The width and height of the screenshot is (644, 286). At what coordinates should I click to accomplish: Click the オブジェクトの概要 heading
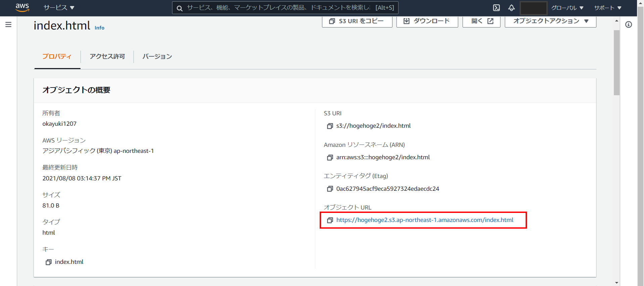click(x=76, y=90)
